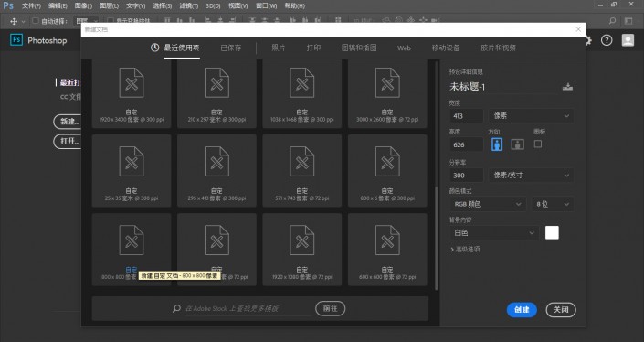Set landscape orientation under 方向
Screen dimensions: 644x342
click(517, 144)
